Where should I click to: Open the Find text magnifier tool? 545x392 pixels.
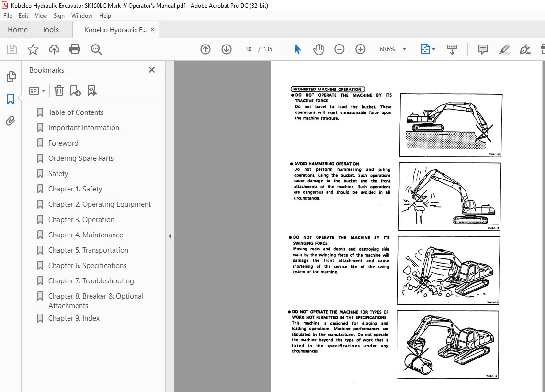[96, 49]
